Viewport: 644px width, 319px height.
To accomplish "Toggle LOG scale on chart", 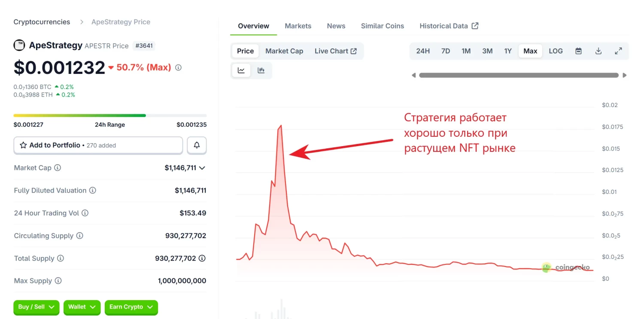I will pyautogui.click(x=556, y=51).
